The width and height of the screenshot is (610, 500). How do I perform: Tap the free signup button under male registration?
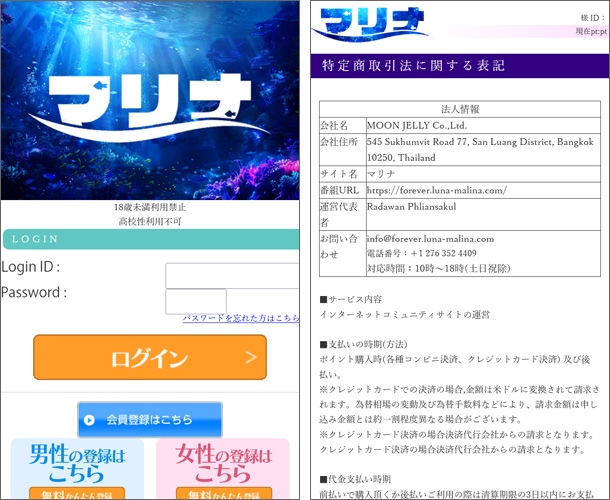[x=77, y=493]
